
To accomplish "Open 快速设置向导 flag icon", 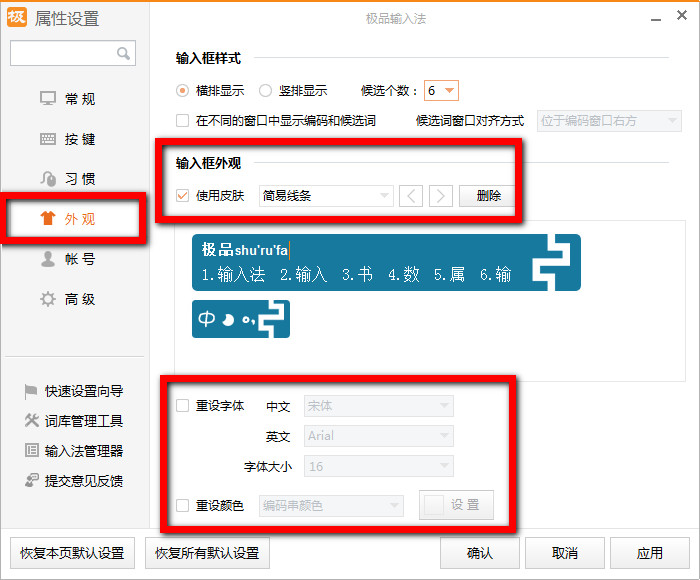I will (x=32, y=391).
